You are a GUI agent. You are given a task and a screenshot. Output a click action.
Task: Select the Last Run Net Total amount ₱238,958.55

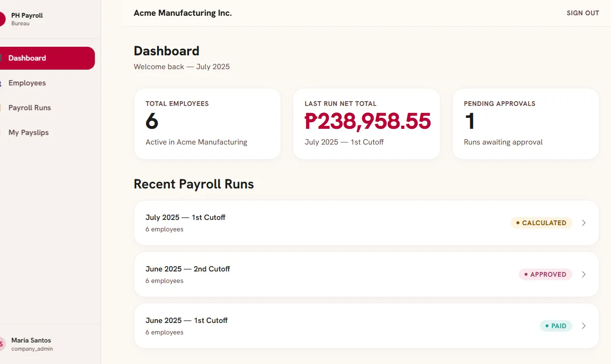[368, 122]
